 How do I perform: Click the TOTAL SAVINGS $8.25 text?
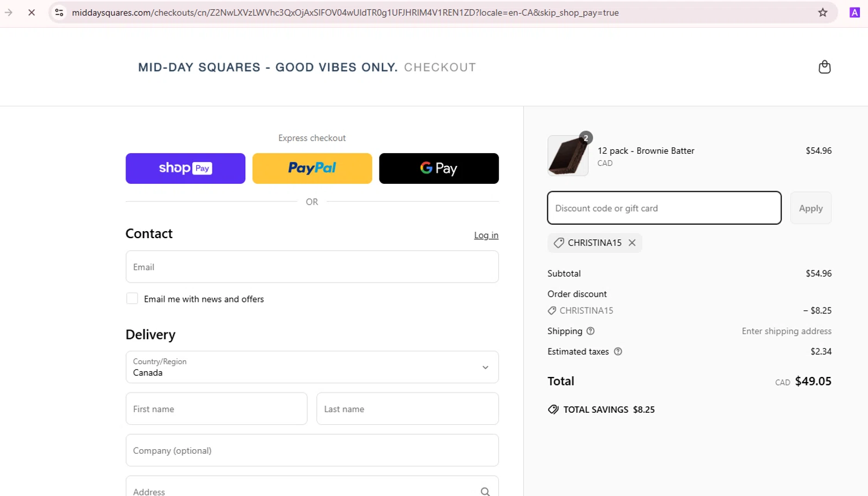(x=609, y=409)
